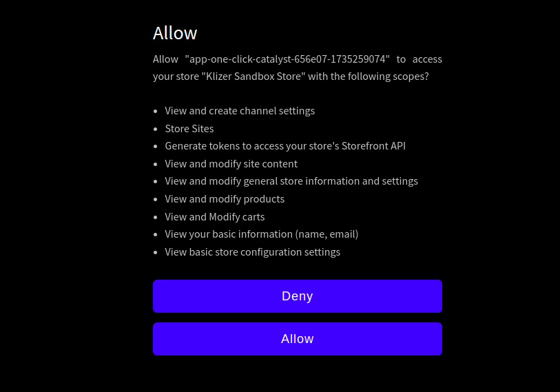This screenshot has width=560, height=392.
Task: Click the "Klizer Sandbox Store" store name
Action: pyautogui.click(x=253, y=76)
